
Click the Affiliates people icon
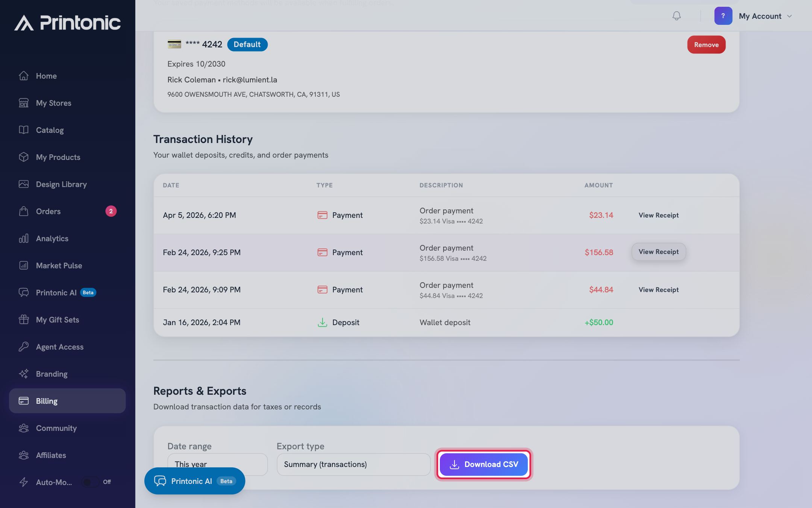click(24, 455)
